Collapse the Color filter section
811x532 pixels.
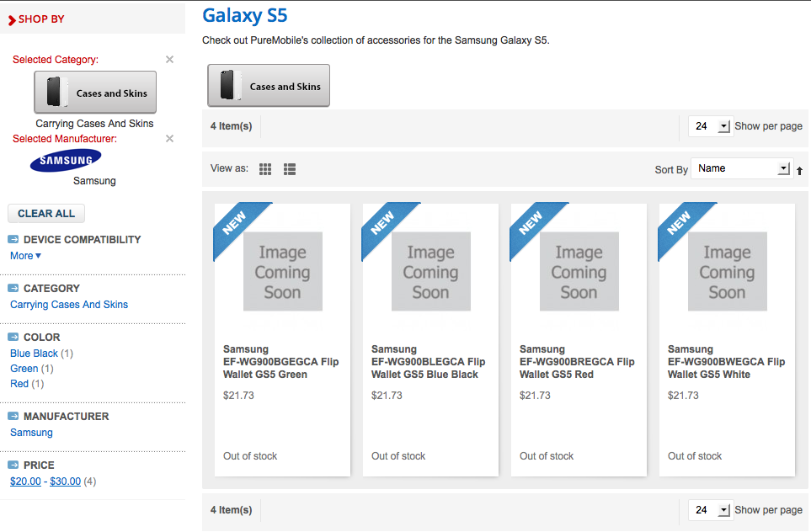[x=13, y=338]
